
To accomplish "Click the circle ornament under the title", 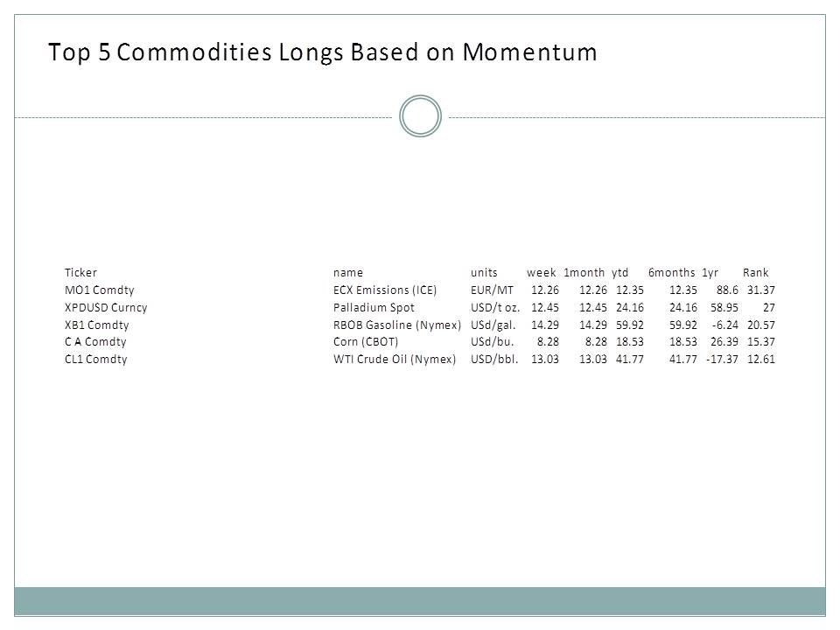I will tap(420, 116).
